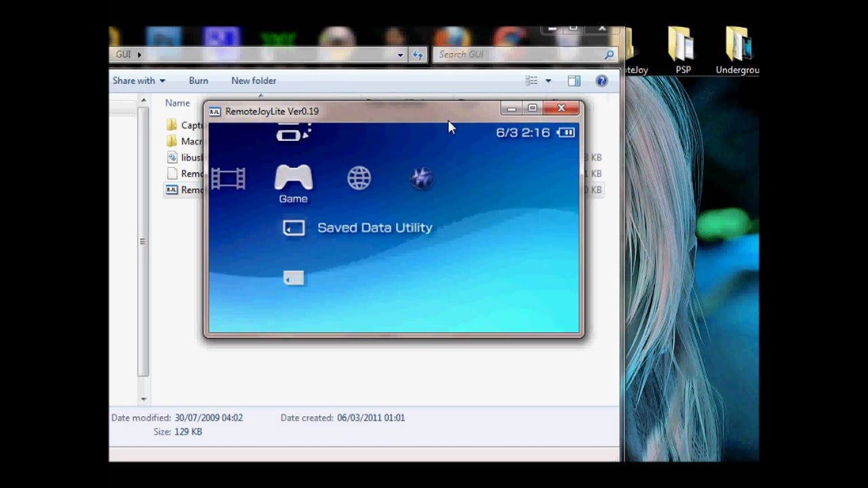Click the refresh button beside address bar
Image resolution: width=868 pixels, height=488 pixels.
418,55
